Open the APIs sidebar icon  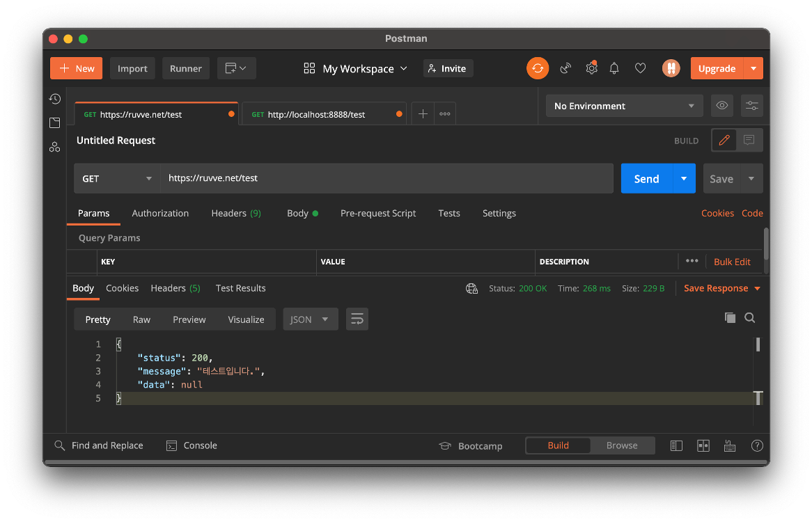point(55,147)
